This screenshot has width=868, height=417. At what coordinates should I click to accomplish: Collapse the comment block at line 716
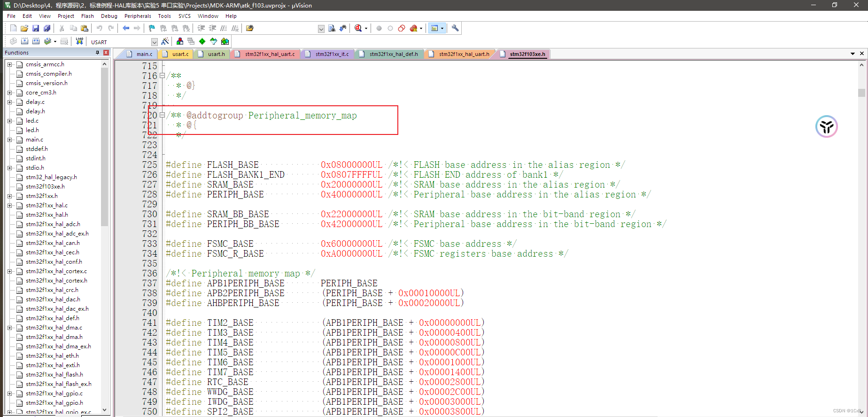pos(162,75)
